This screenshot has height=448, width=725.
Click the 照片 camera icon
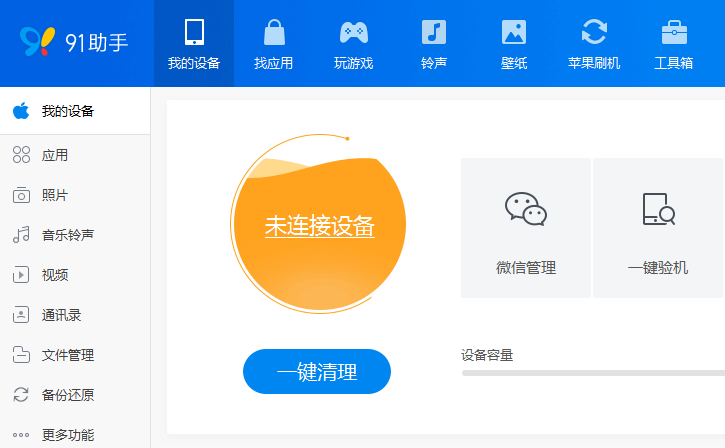(21, 195)
